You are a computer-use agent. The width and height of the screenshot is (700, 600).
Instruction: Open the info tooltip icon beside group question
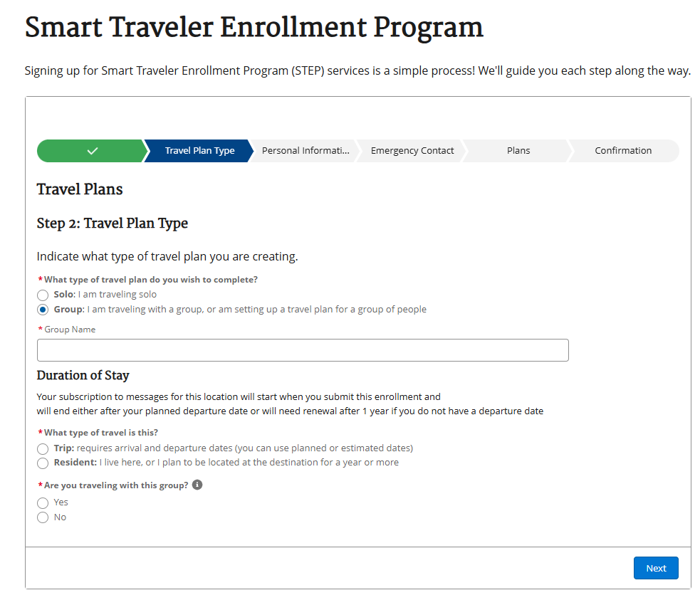click(x=197, y=485)
